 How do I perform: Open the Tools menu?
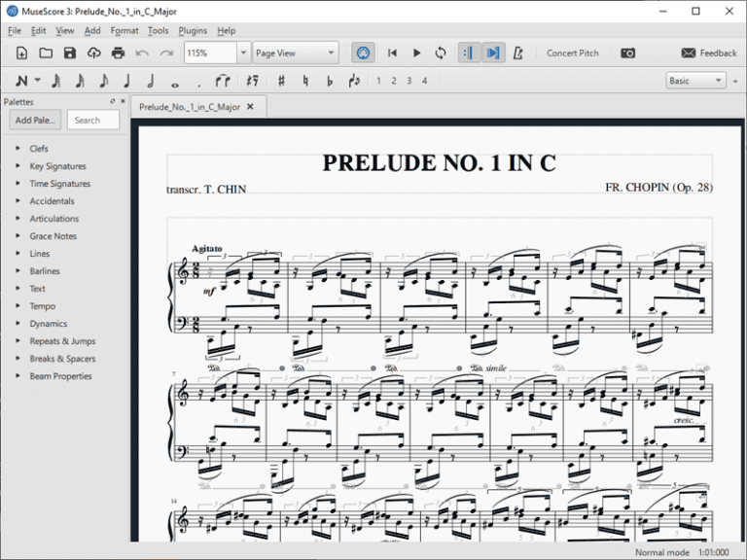point(159,30)
